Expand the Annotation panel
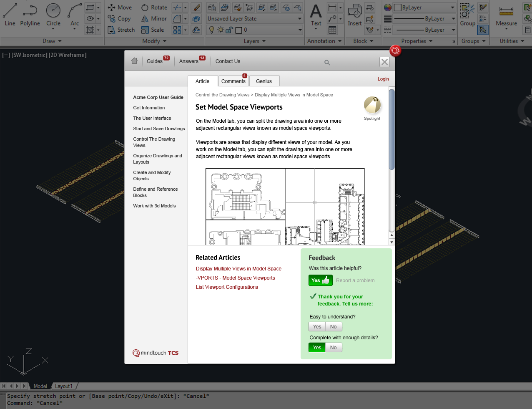The width and height of the screenshot is (532, 409). pyautogui.click(x=324, y=41)
